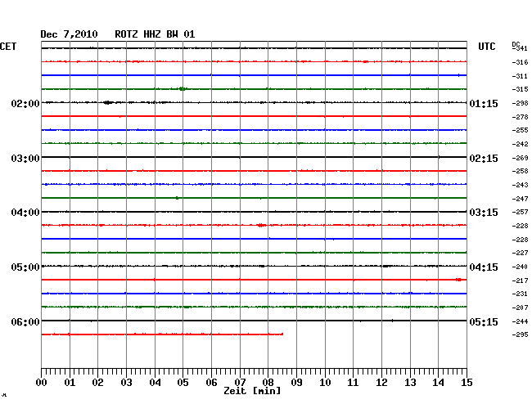This screenshot has width=532, height=404.
Task: Click the DC offset value "-258"
Action: [x=520, y=171]
